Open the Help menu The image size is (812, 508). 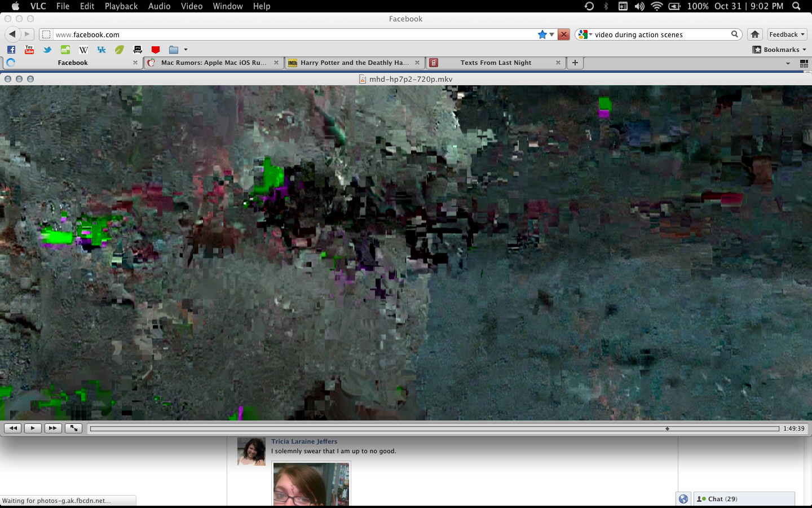point(262,6)
